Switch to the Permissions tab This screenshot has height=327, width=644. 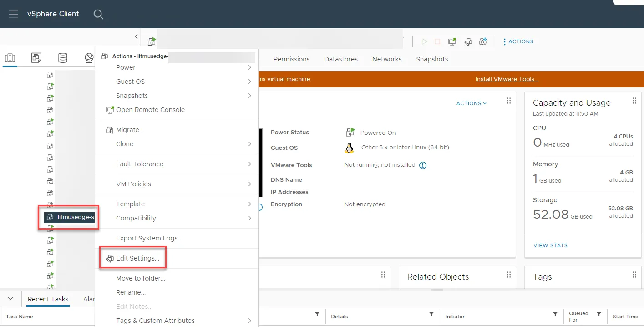pyautogui.click(x=291, y=59)
